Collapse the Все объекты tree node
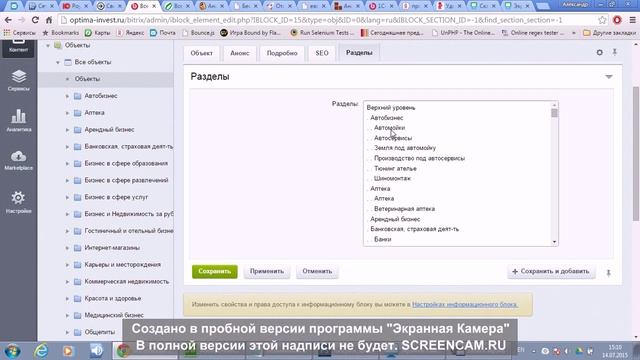This screenshot has width=640, height=360. (58, 62)
